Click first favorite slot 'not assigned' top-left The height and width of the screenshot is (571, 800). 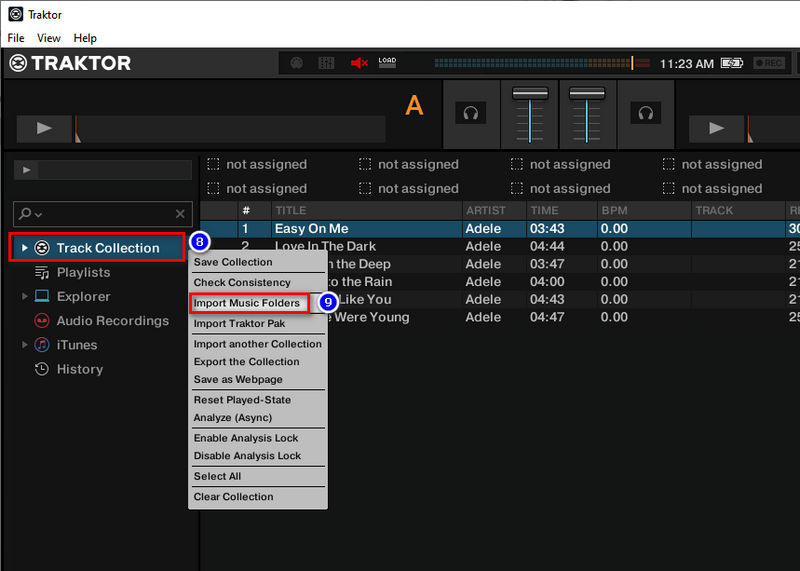(x=257, y=164)
